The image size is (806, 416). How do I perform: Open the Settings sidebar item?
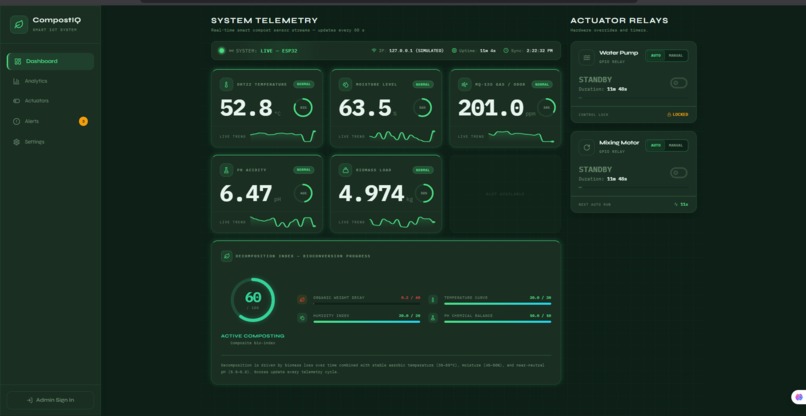pos(50,142)
